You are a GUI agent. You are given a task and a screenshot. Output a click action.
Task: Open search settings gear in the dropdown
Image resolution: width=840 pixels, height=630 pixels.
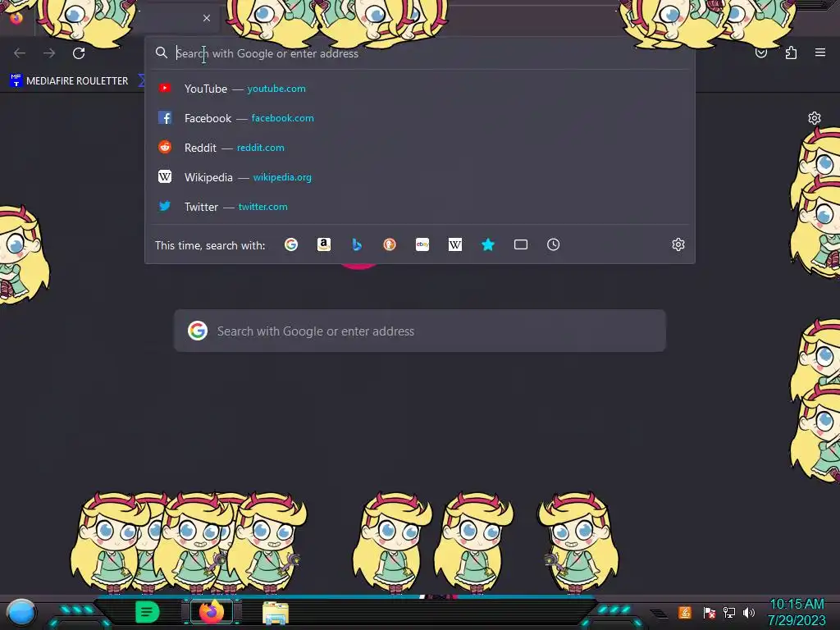pos(678,244)
